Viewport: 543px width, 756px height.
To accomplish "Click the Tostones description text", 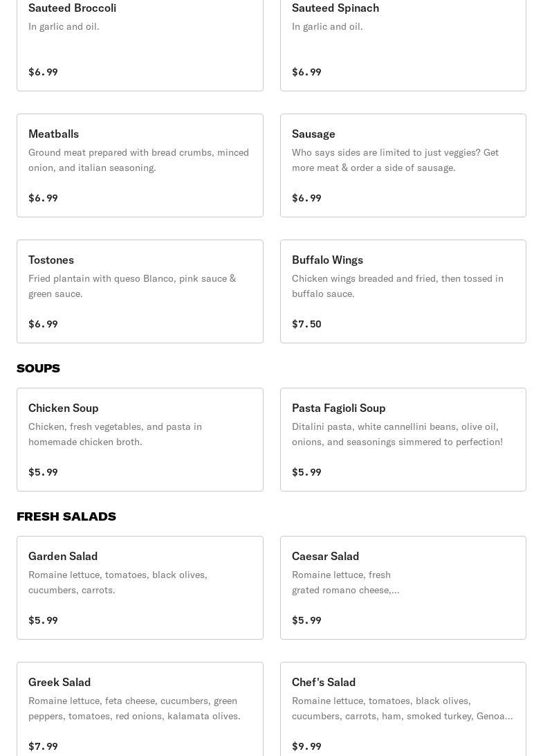I will click(x=132, y=286).
